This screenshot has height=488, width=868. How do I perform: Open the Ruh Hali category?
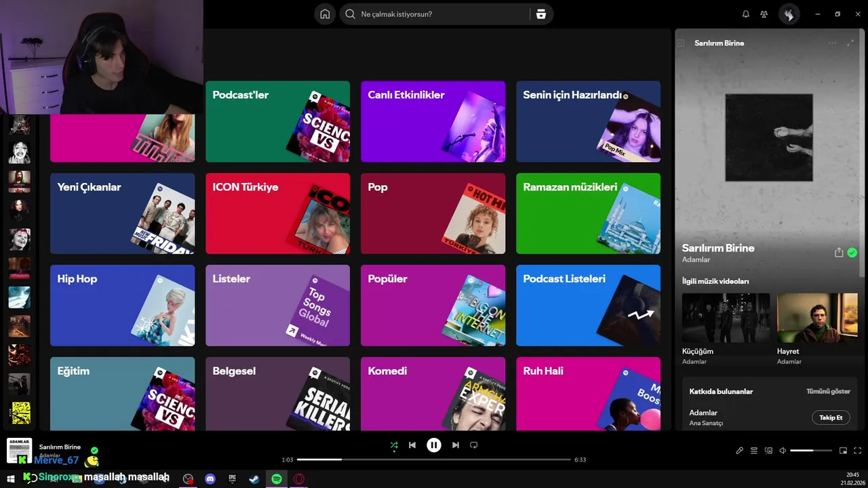coord(588,394)
